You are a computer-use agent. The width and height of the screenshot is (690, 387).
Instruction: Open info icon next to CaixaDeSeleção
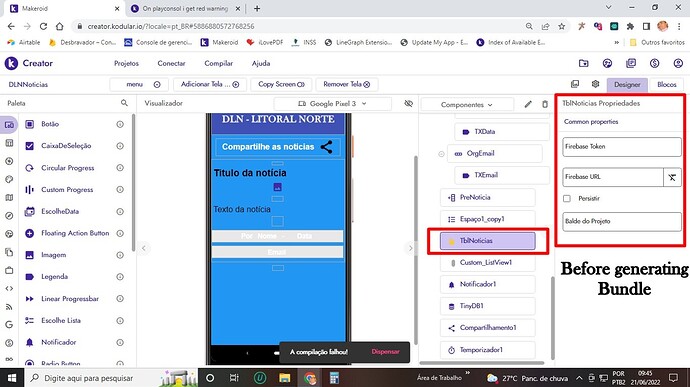tap(120, 146)
